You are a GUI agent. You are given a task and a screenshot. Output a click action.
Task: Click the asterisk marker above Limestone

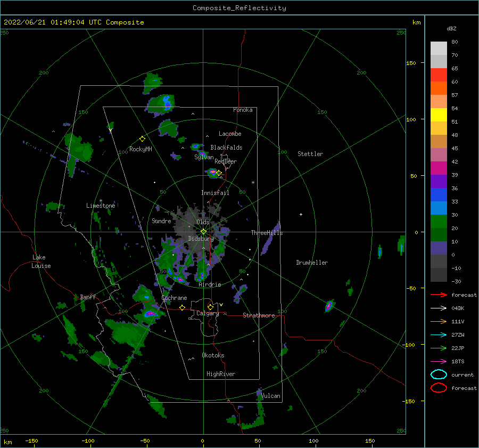[x=101, y=201]
